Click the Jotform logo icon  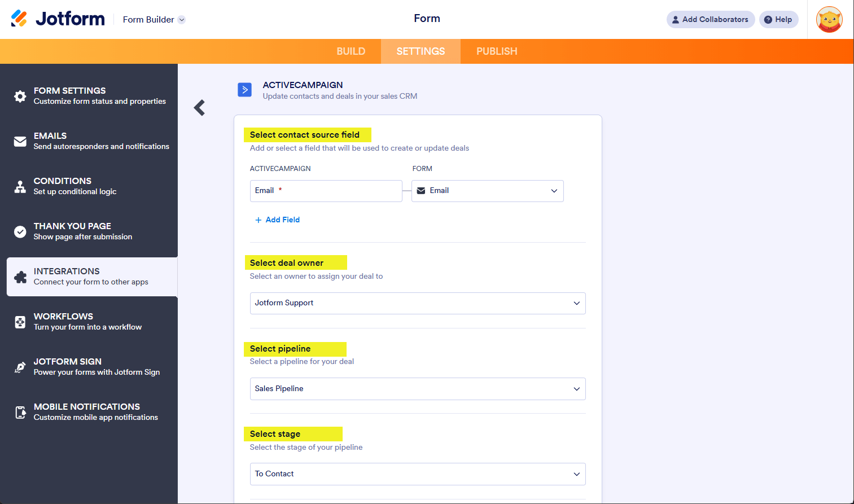[19, 19]
